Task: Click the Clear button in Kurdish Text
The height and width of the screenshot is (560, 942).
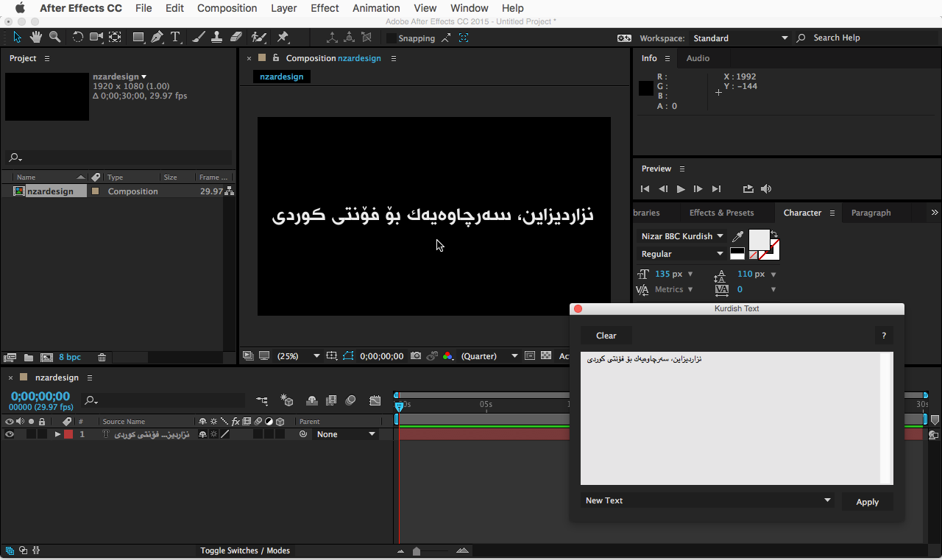Action: (606, 336)
